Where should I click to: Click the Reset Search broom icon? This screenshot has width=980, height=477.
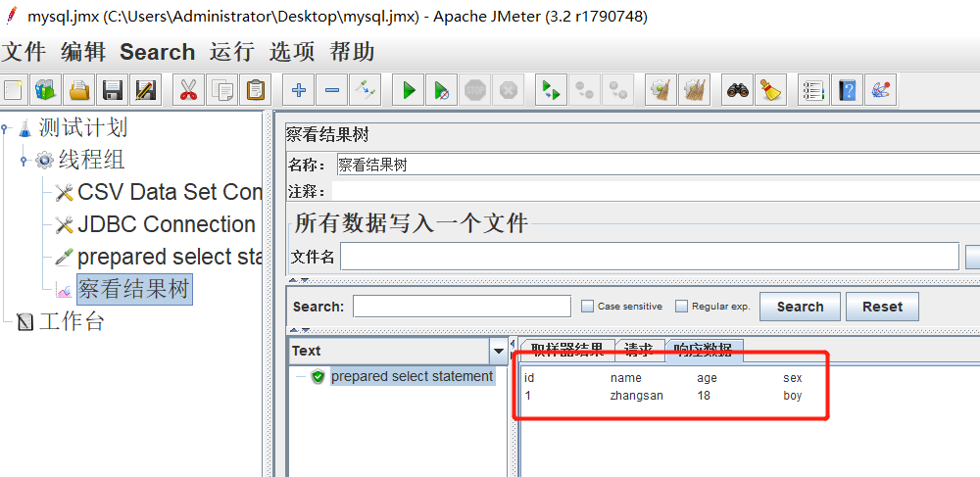pyautogui.click(x=770, y=90)
